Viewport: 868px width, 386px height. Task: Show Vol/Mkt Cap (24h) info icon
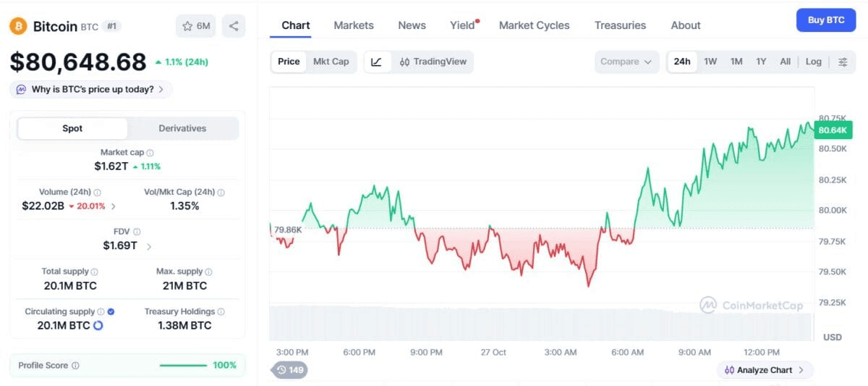point(221,193)
